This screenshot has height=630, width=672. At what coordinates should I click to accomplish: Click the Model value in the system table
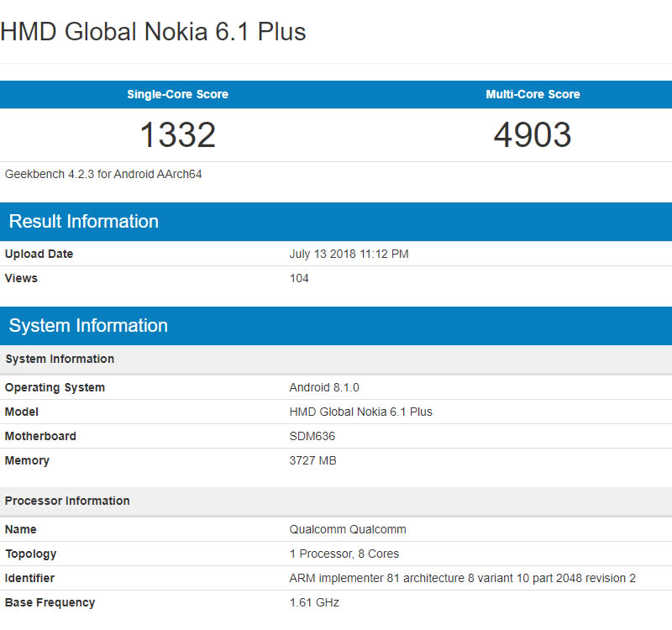pyautogui.click(x=360, y=412)
